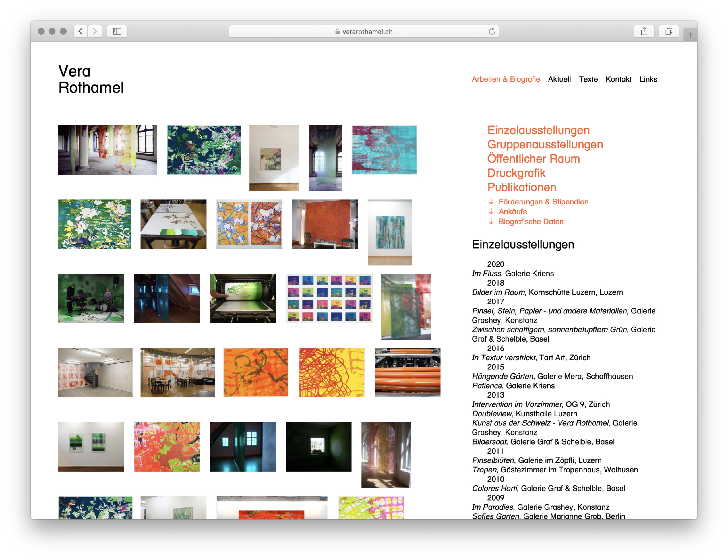
Task: Toggle the Safari sidebar icon
Action: point(117,31)
